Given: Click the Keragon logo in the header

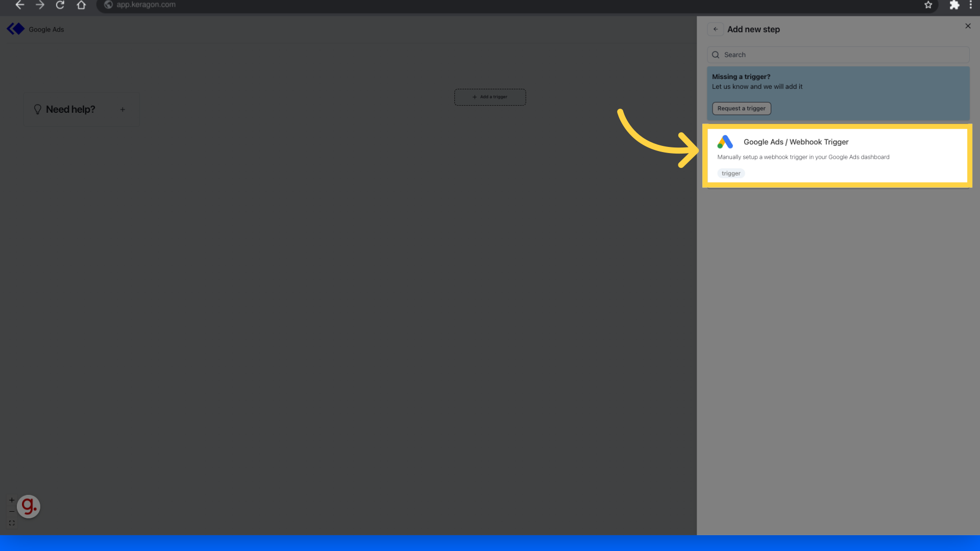Looking at the screenshot, I should 15,29.
